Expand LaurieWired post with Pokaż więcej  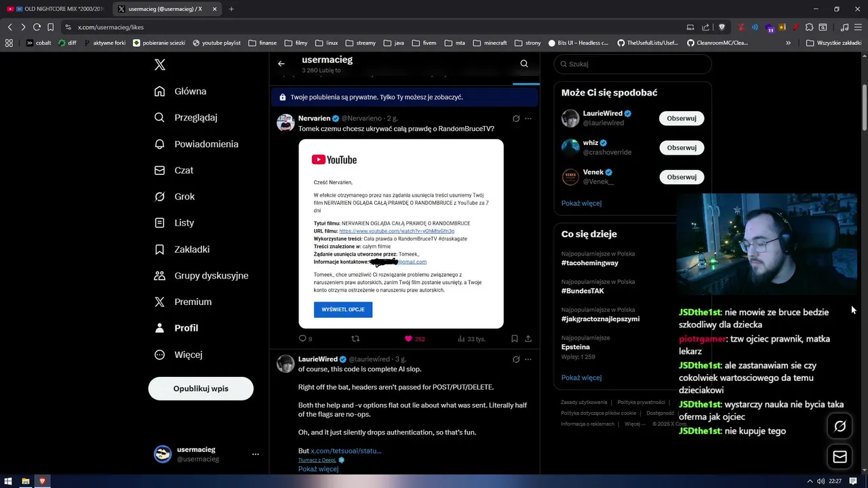(x=318, y=469)
